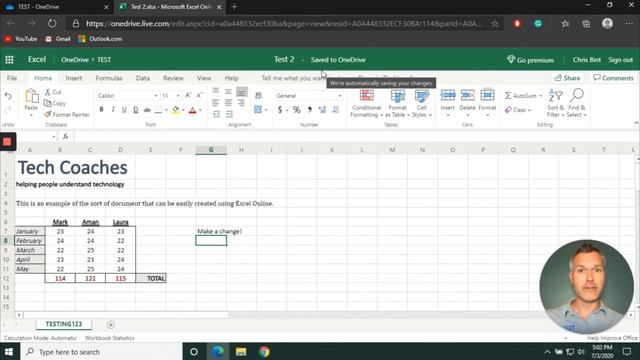The image size is (640, 360).
Task: Copy the selected cell
Action: tap(55, 103)
